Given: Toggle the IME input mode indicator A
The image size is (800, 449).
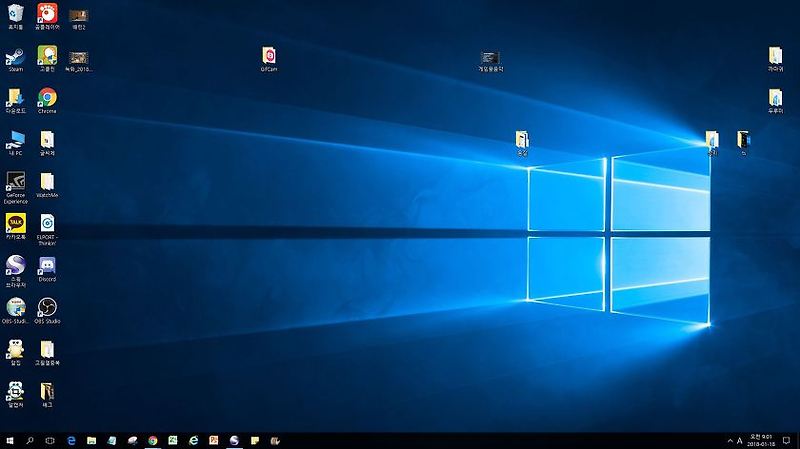Looking at the screenshot, I should click(739, 441).
